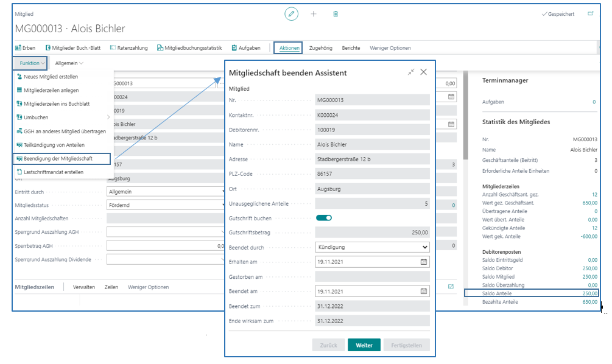Click the trash delete icon

click(x=336, y=13)
